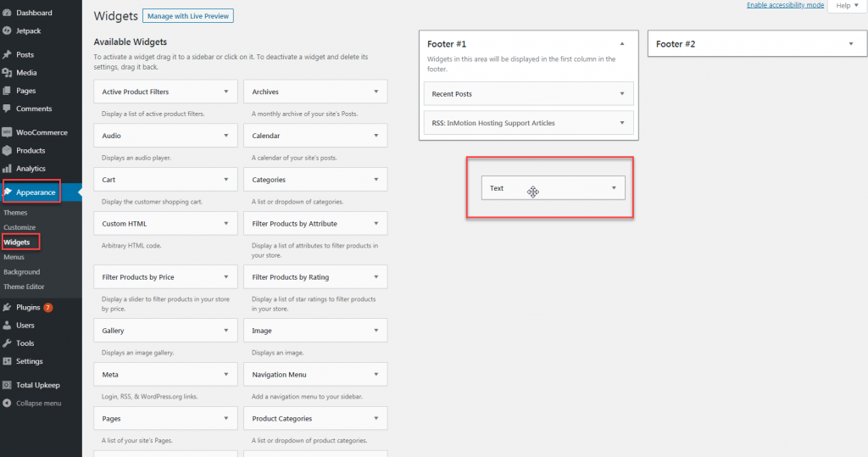Click the Collapse menu arrow icon

tap(8, 404)
